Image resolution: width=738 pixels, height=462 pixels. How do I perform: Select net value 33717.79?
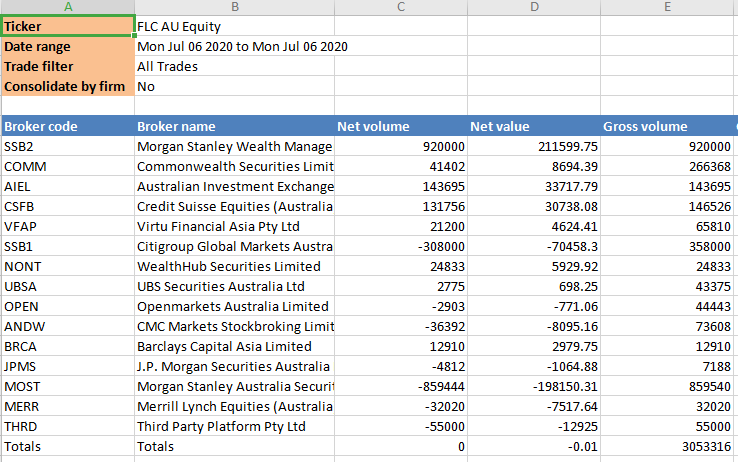pyautogui.click(x=534, y=186)
